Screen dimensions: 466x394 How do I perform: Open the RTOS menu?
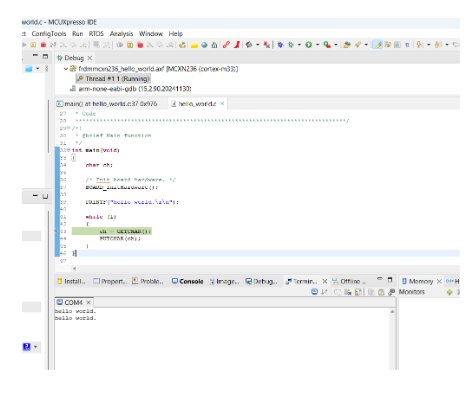tap(96, 34)
